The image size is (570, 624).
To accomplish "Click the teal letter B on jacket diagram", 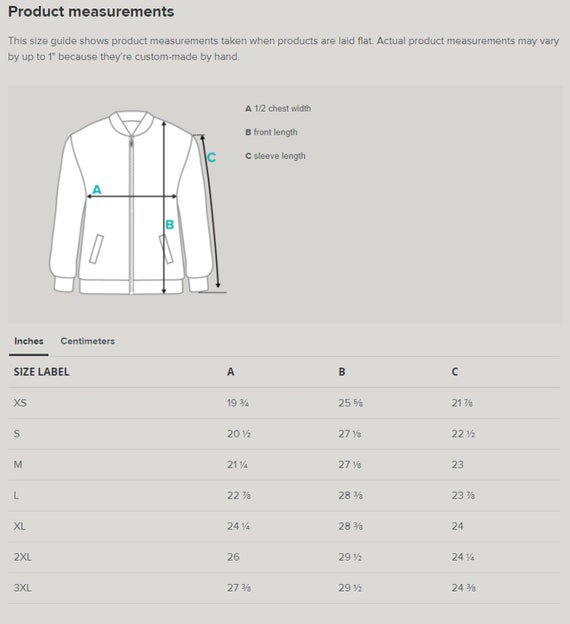I will point(170,225).
